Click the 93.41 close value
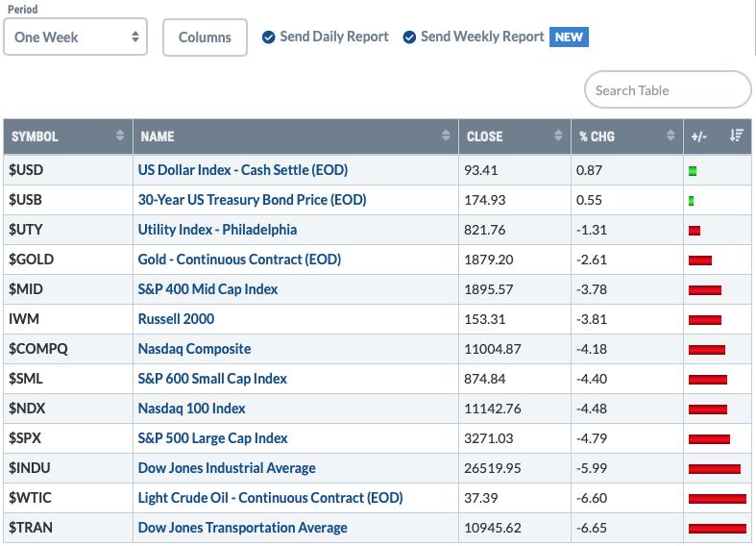 [480, 171]
